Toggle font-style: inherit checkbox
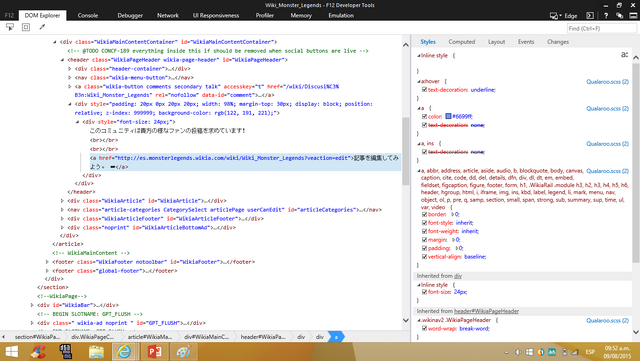 pyautogui.click(x=424, y=223)
